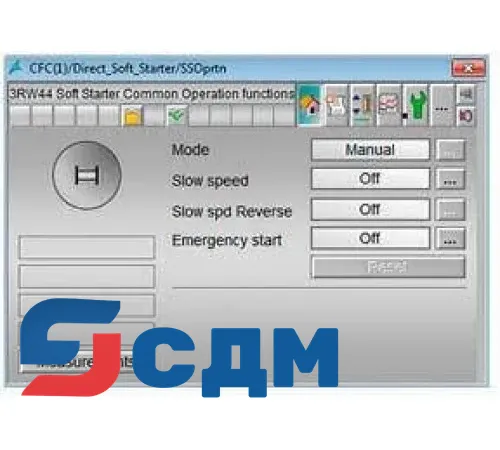The height and width of the screenshot is (450, 500).
Task: Pin the faceplate window
Action: [466, 94]
